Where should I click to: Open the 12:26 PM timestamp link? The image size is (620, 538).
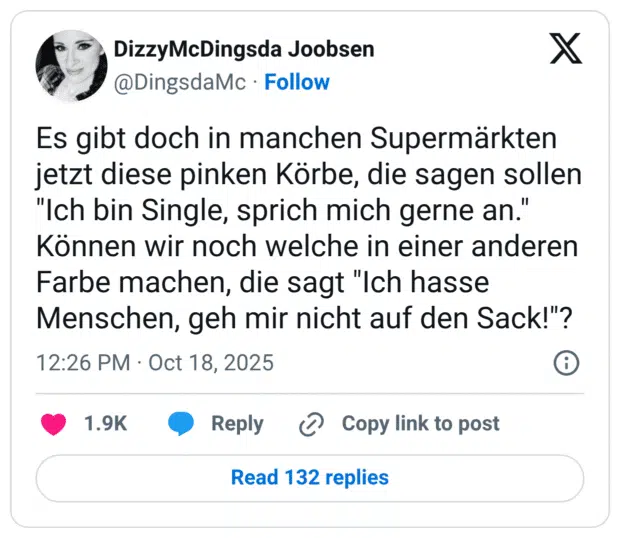[x=83, y=362]
